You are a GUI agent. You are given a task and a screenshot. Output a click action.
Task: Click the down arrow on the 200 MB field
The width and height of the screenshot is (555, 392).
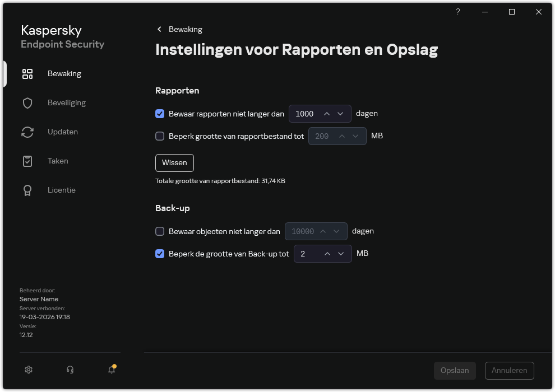355,136
